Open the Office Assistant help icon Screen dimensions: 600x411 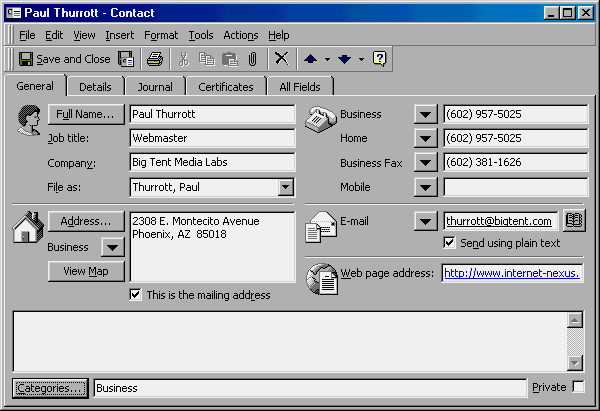(x=379, y=59)
